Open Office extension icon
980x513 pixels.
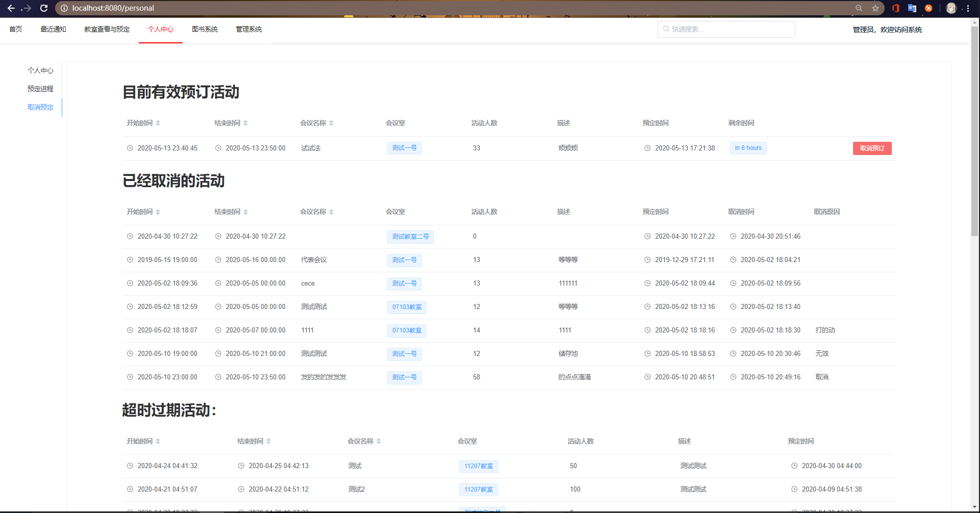896,8
